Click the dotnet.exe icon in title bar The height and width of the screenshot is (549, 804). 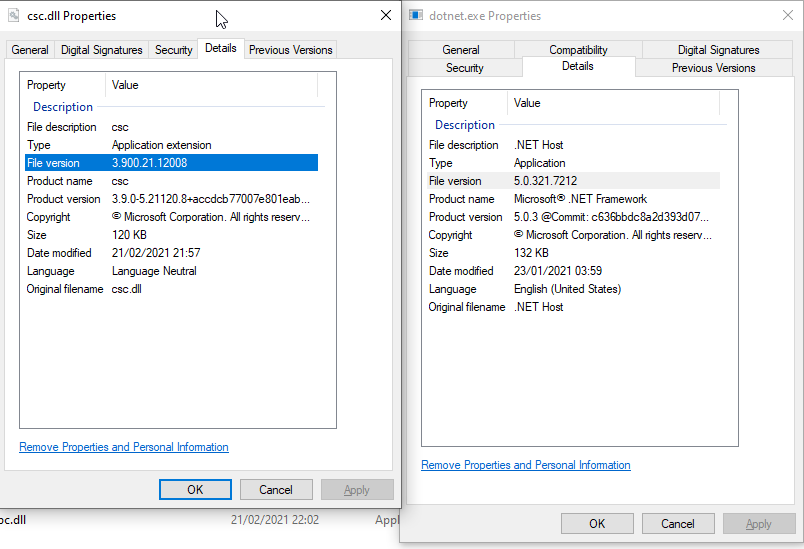(x=416, y=15)
